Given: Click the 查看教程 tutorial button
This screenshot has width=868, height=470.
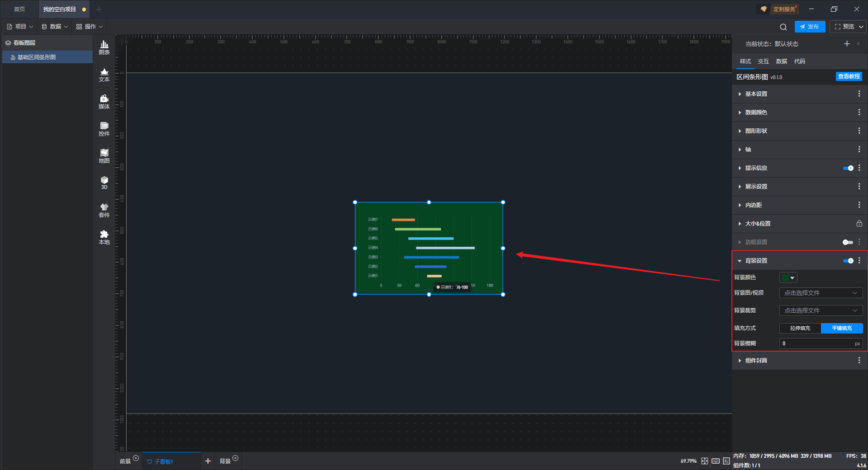Looking at the screenshot, I should pos(849,76).
